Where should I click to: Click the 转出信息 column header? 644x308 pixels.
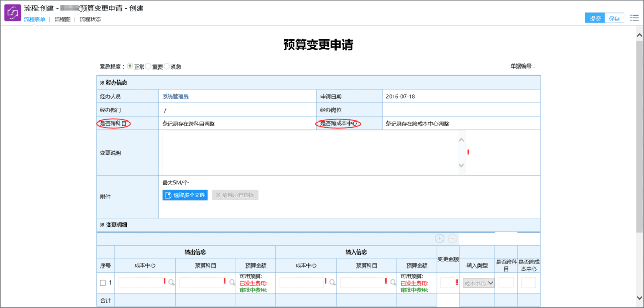[x=195, y=252]
